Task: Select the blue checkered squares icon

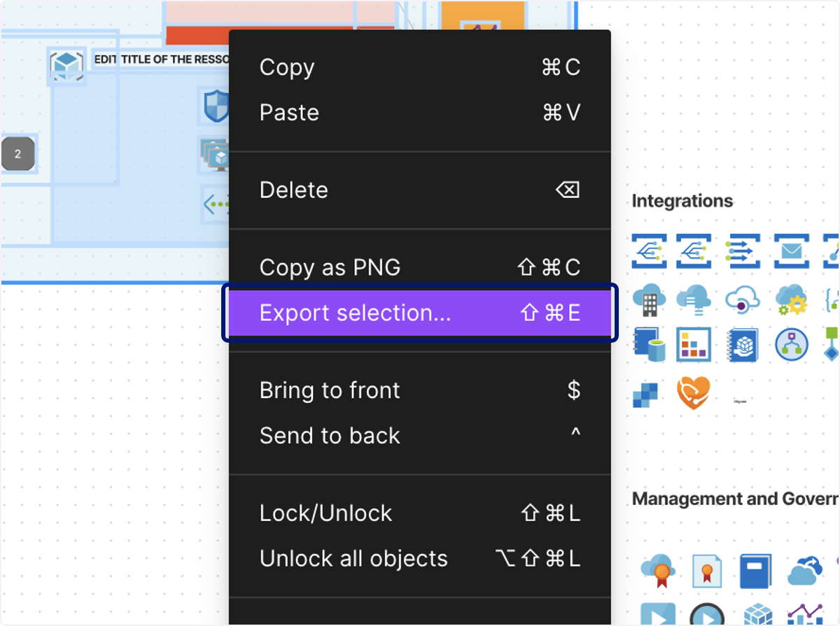Action: 645,394
